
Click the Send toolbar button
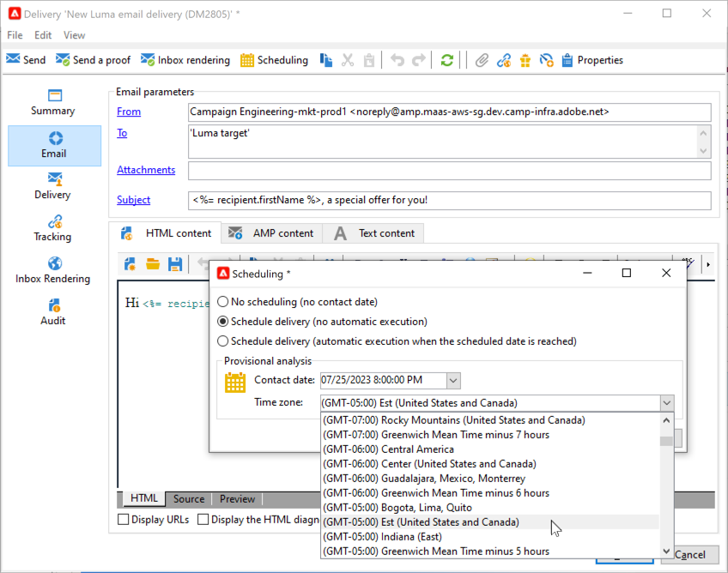click(x=26, y=60)
